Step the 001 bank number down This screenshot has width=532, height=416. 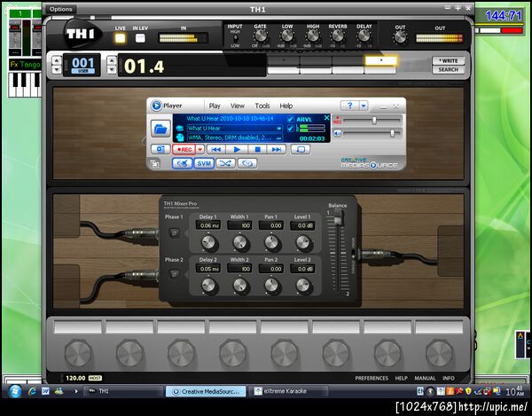57,69
